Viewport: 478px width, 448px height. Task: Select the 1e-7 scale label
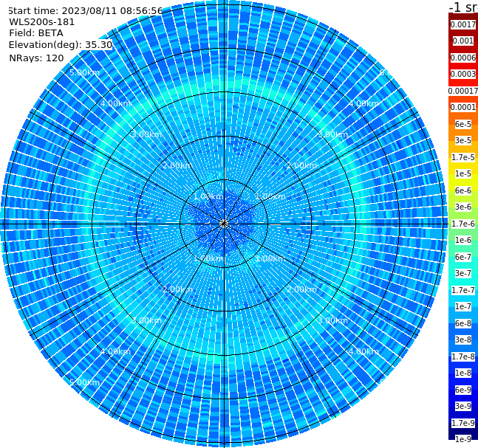tap(463, 306)
